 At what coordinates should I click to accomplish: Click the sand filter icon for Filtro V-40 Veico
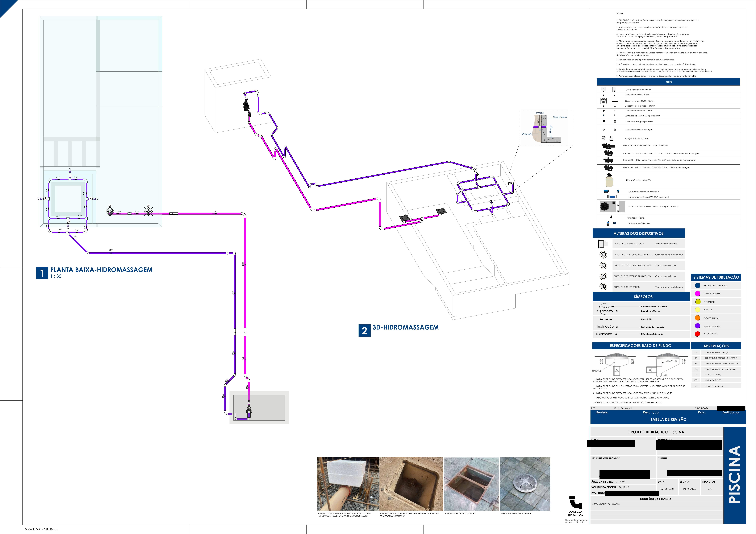(x=609, y=180)
